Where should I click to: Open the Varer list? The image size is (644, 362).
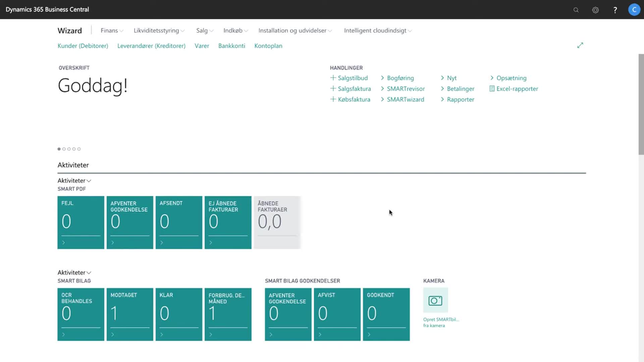[202, 46]
